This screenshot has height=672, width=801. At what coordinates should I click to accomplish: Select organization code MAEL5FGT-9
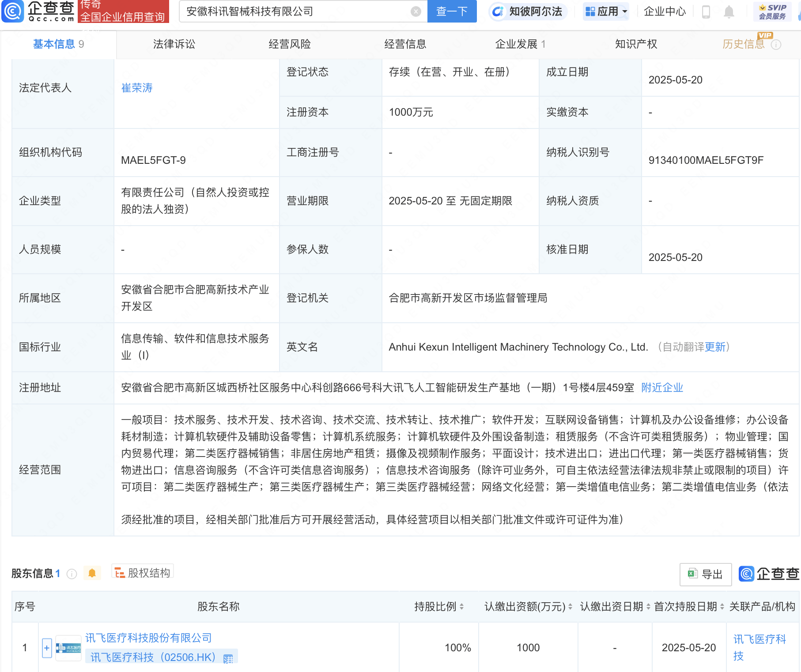(153, 160)
